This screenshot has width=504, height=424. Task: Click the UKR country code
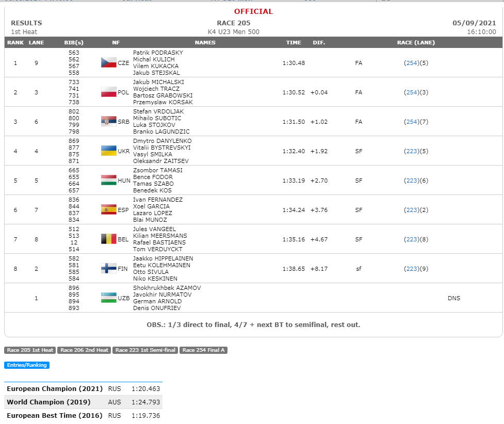[123, 152]
